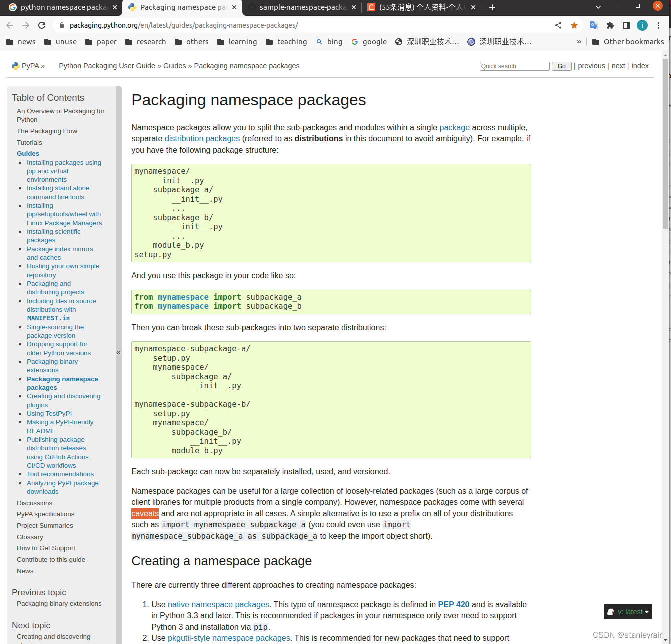
Task: Bookmark this page with the star icon
Action: (x=574, y=25)
